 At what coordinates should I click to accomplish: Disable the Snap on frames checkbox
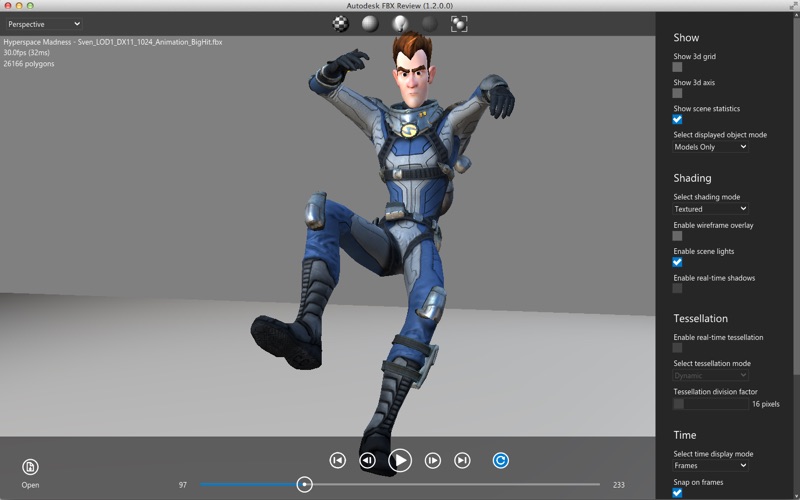click(x=678, y=492)
